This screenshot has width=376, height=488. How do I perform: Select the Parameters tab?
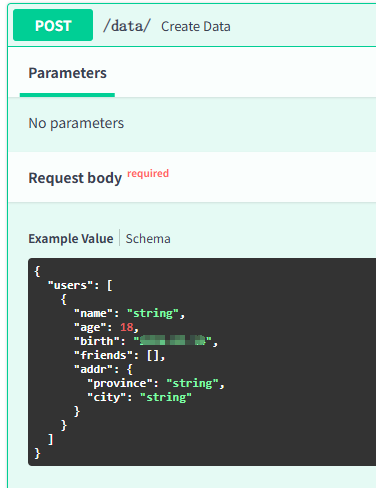click(x=67, y=73)
